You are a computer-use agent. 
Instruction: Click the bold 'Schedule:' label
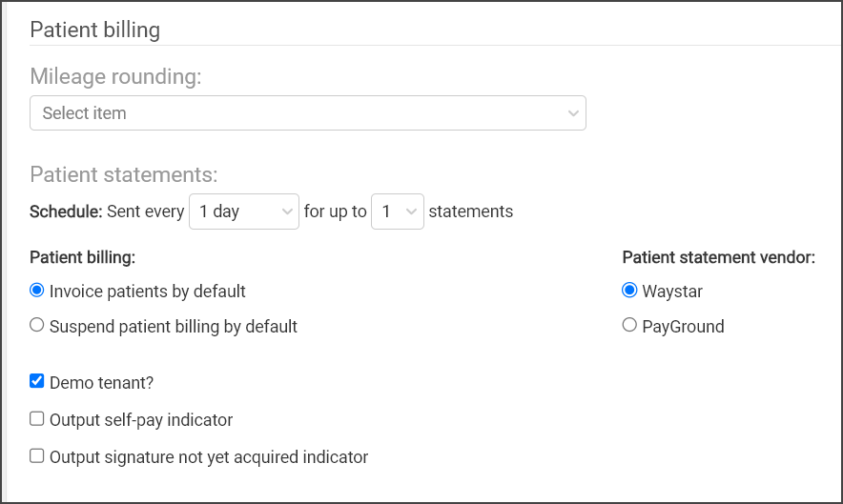[66, 212]
